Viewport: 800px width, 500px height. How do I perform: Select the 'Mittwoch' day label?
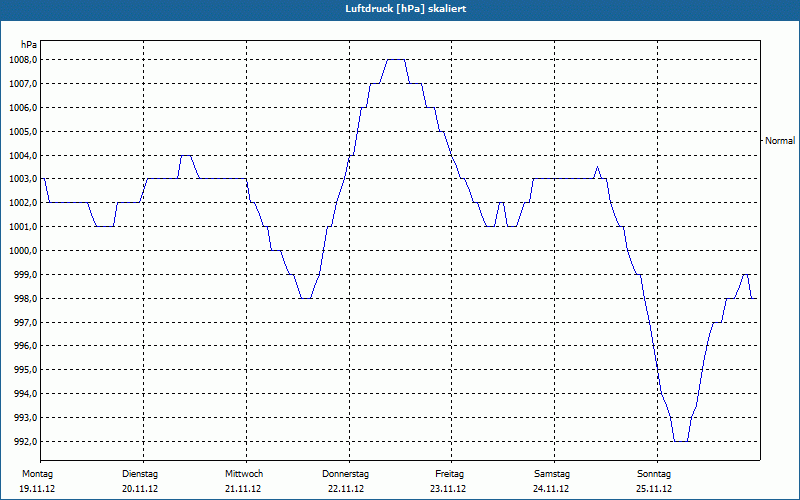tap(244, 474)
